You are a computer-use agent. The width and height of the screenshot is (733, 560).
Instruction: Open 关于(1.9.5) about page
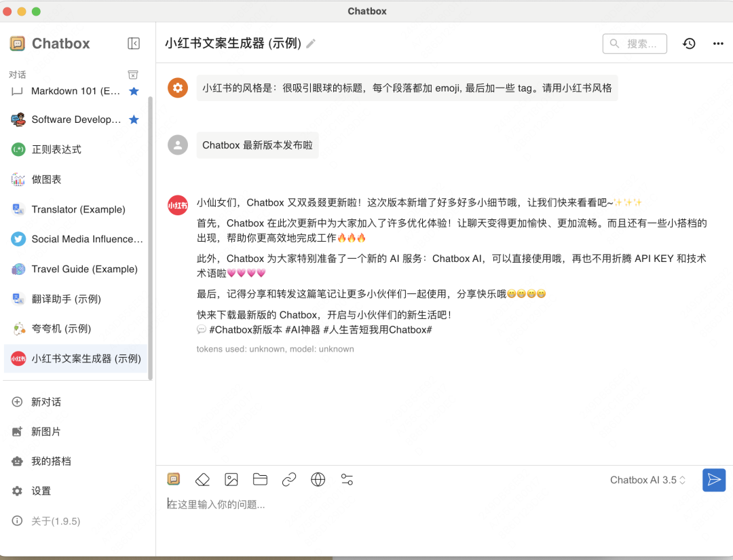[75, 521]
